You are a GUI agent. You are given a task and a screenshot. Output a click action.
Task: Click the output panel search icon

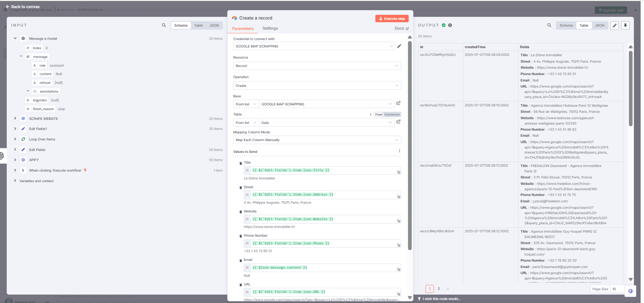pyautogui.click(x=549, y=25)
